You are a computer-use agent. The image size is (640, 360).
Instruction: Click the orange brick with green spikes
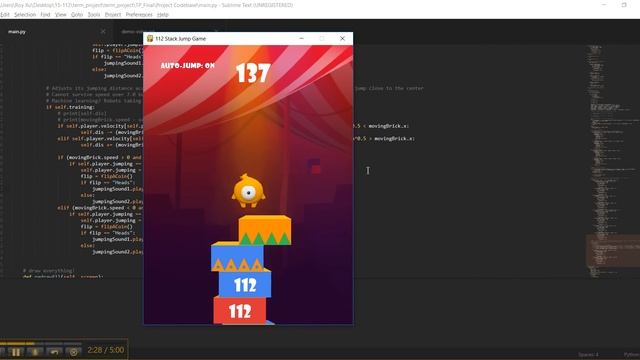tap(264, 231)
